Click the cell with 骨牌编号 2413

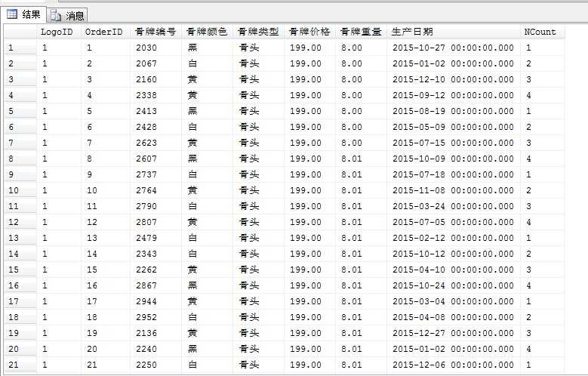pos(156,111)
